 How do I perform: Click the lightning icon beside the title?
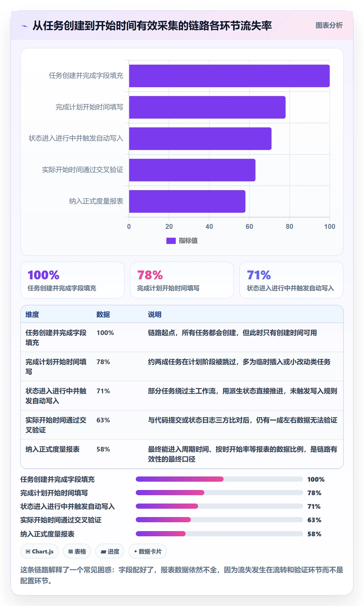coord(25,26)
